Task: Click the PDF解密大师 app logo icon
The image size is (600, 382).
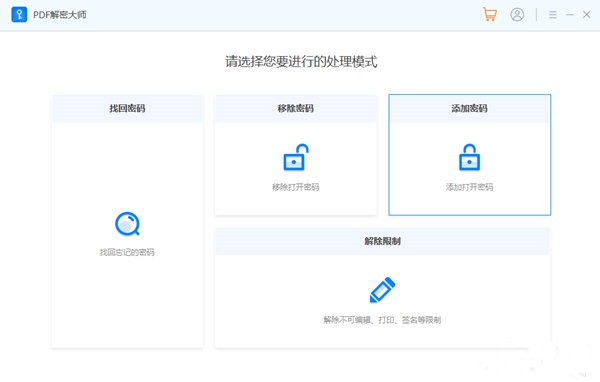Action: point(19,15)
